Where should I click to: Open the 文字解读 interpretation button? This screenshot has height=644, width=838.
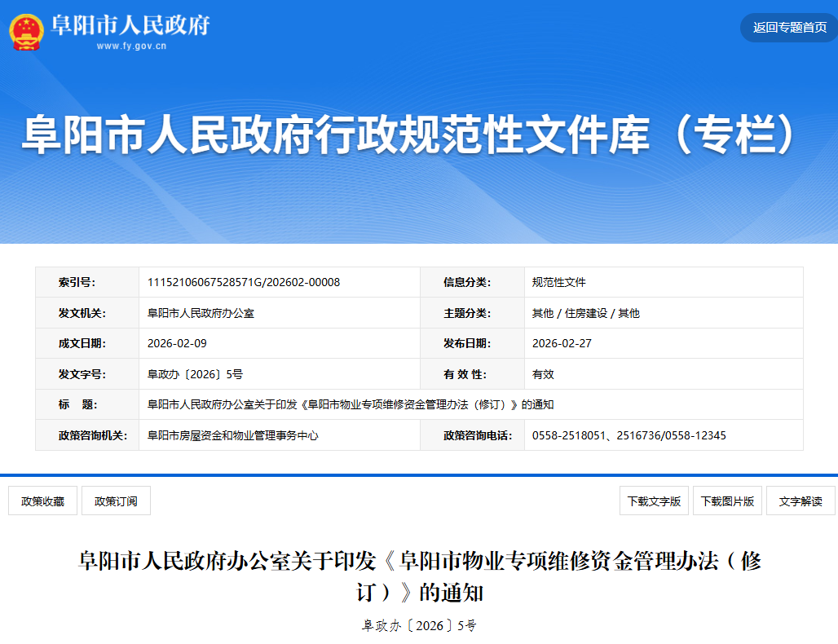point(801,501)
